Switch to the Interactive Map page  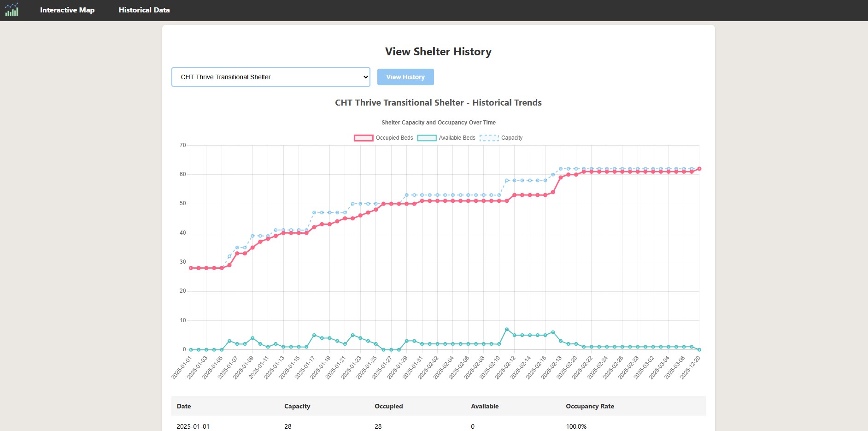67,10
